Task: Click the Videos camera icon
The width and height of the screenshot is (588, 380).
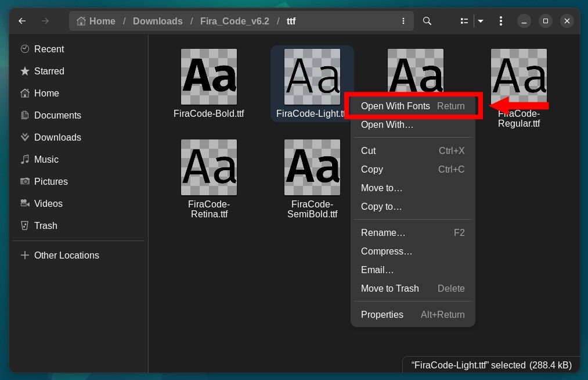Action: [x=25, y=203]
